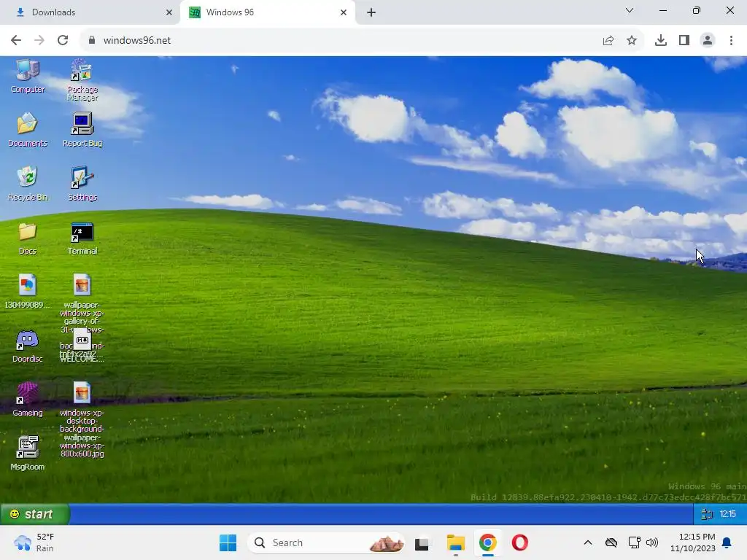The width and height of the screenshot is (747, 560).
Task: Open Task View on taskbar
Action: point(422,542)
